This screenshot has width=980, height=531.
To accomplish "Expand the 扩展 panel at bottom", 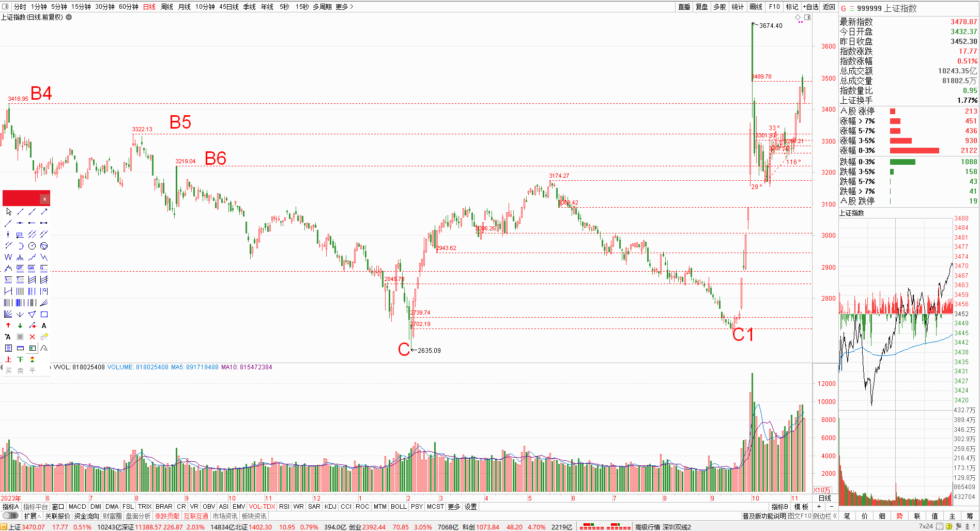I will 32,516.
